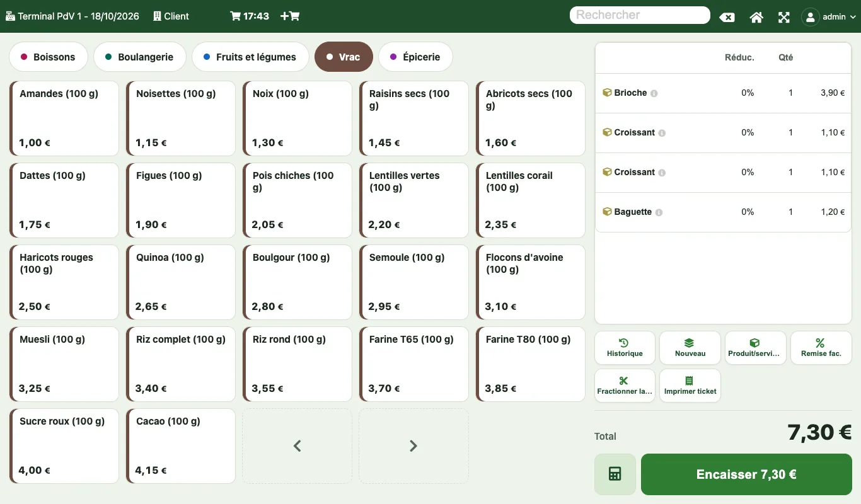Toggle fullscreen with the expand arrows icon
This screenshot has height=504, width=861.
(783, 17)
